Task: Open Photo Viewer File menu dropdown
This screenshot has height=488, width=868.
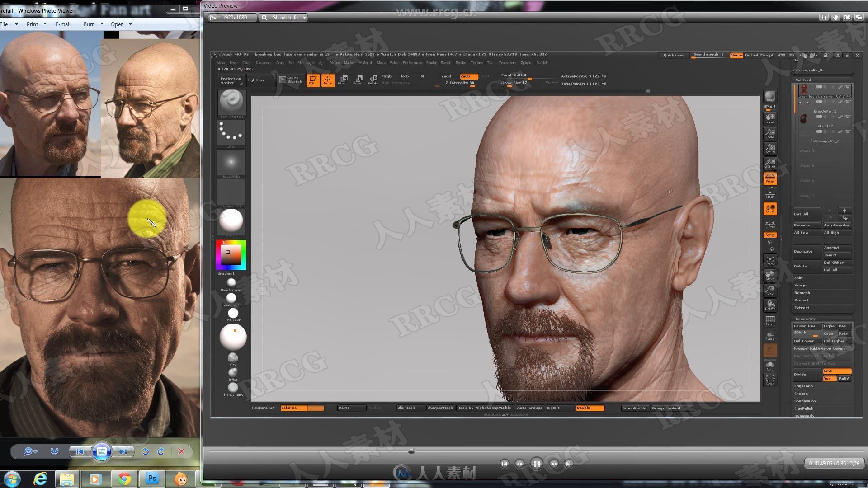Action: click(9, 24)
